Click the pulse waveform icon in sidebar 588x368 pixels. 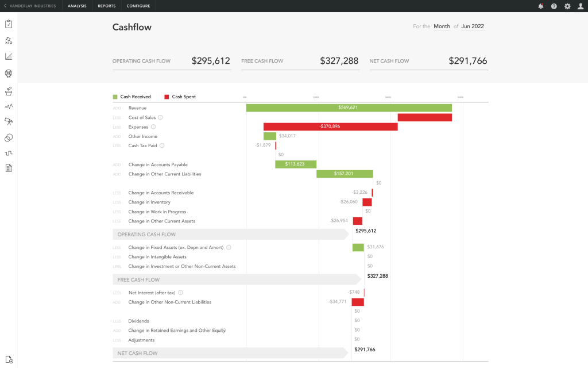(9, 106)
